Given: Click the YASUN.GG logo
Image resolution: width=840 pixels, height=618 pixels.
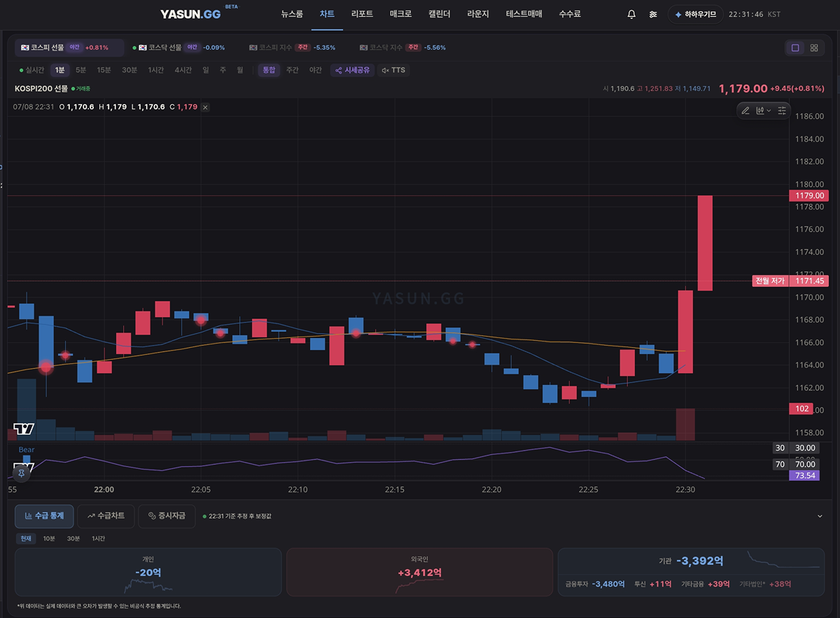Looking at the screenshot, I should coord(190,14).
